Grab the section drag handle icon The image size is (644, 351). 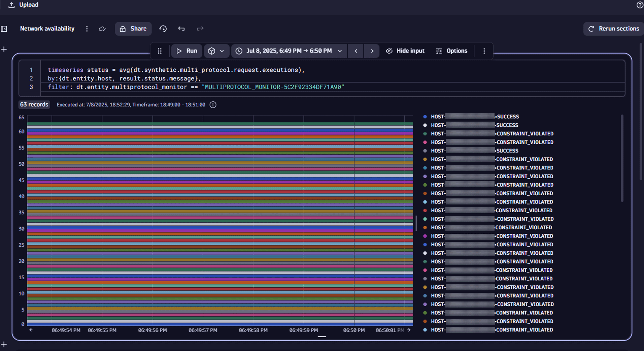pyautogui.click(x=160, y=51)
